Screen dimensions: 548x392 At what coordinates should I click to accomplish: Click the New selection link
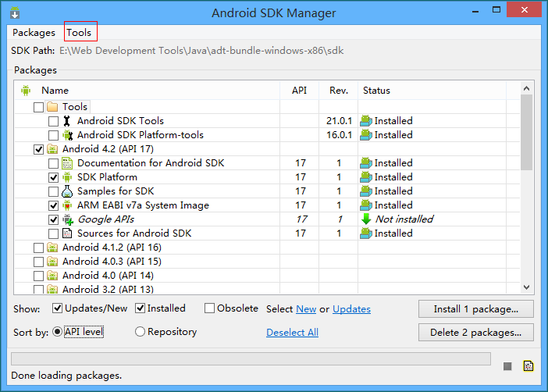pyautogui.click(x=306, y=309)
